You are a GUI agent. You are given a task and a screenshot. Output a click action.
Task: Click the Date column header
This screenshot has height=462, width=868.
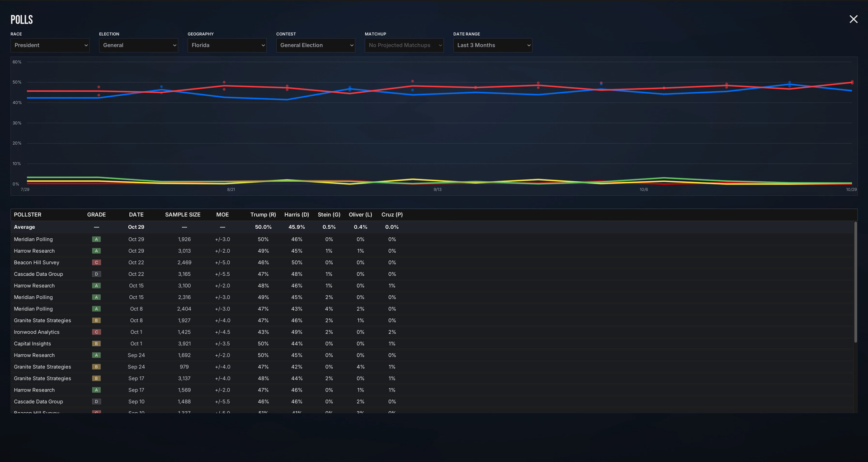tap(136, 215)
